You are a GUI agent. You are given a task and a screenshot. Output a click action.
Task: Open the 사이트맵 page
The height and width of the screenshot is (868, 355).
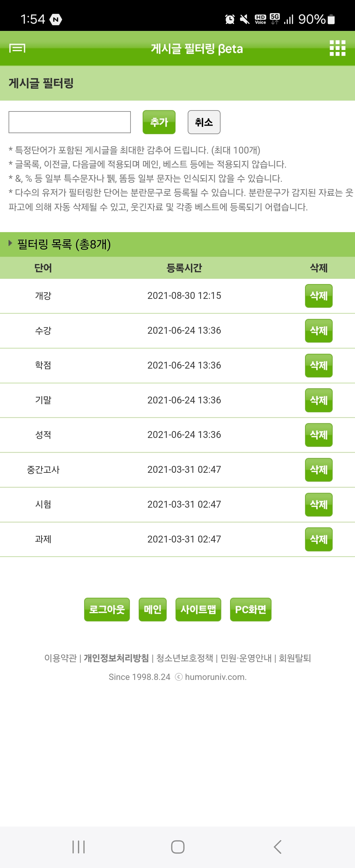point(198,610)
